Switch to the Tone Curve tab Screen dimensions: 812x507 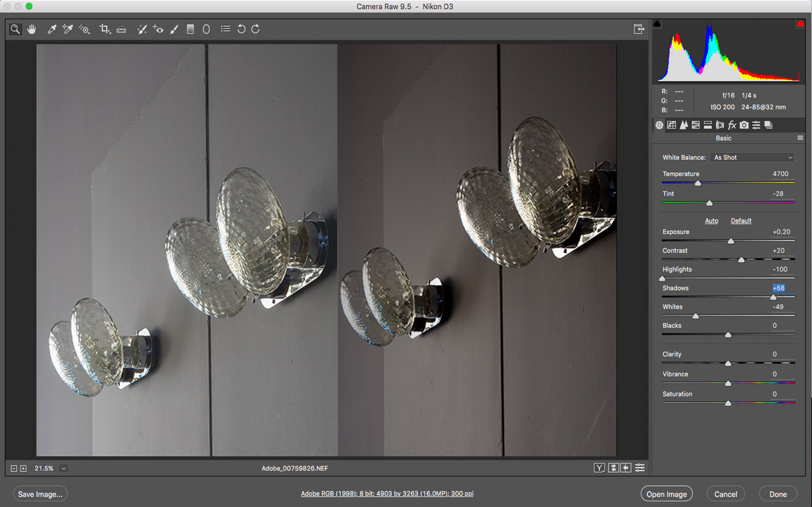(x=672, y=125)
